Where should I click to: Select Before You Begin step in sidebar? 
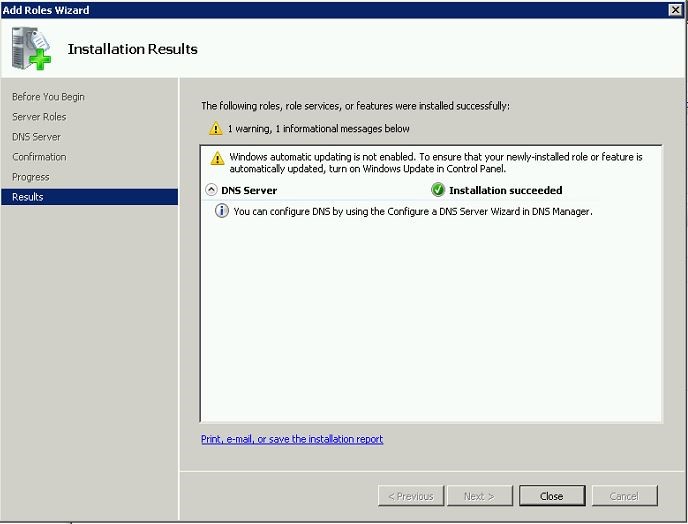48,97
